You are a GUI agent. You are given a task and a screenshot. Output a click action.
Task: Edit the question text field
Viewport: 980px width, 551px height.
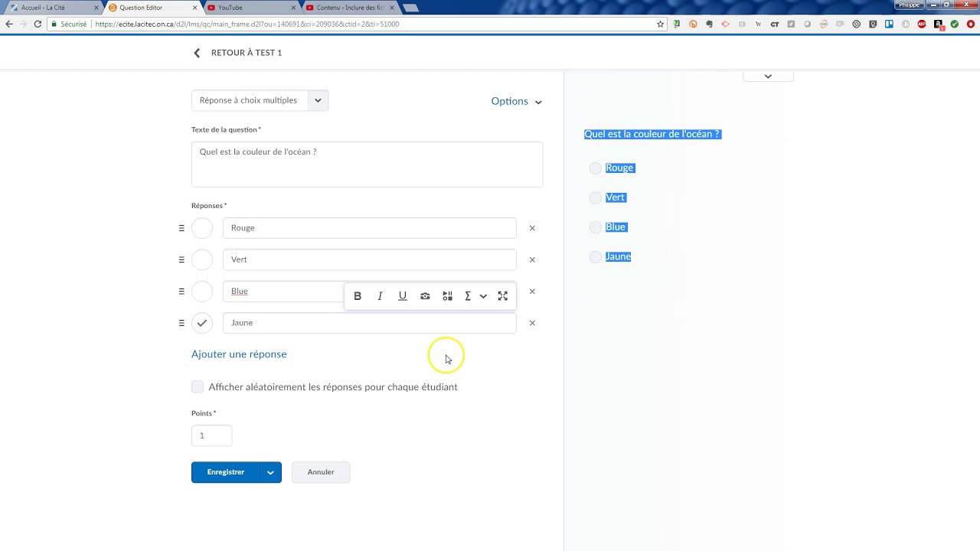point(367,164)
